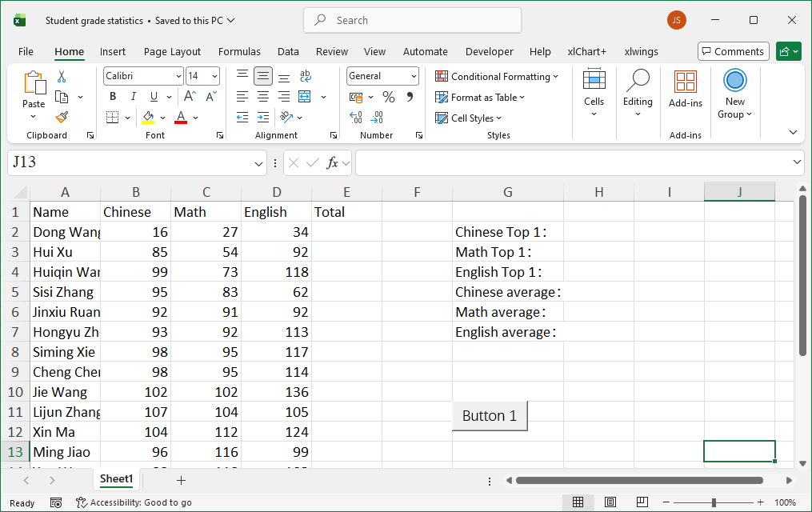Open the Developer ribbon tab
Viewport: 812px width, 512px height.
[x=489, y=51]
